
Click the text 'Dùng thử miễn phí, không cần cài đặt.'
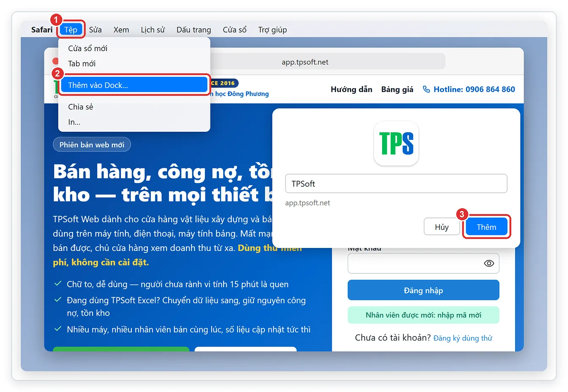[177, 255]
